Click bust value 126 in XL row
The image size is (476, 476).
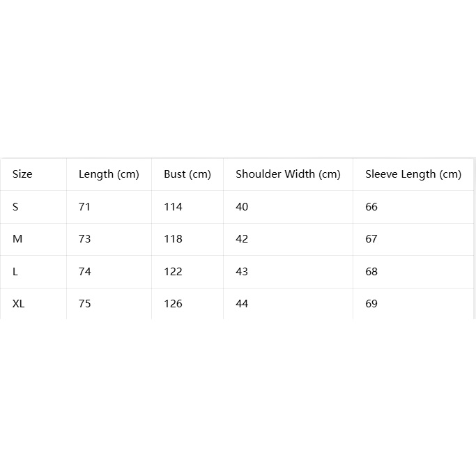[173, 304]
